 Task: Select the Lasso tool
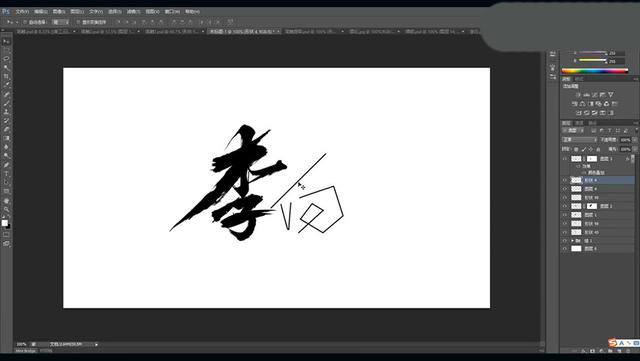point(6,59)
